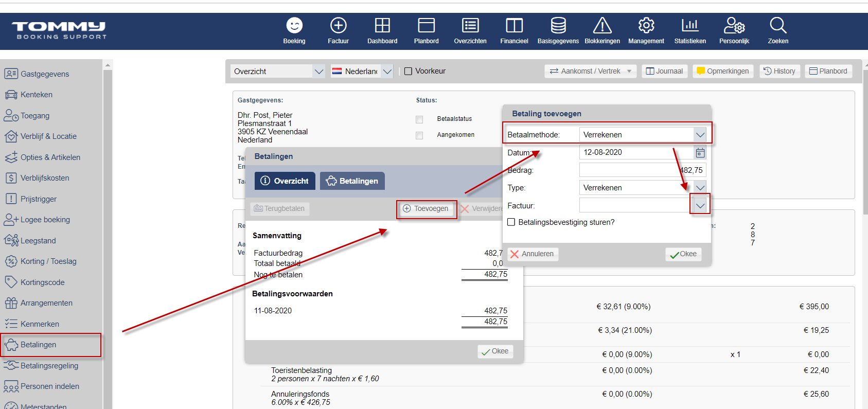Screen dimensions: 868x409
Task: Open the Datum calendar picker icon
Action: [x=700, y=152]
